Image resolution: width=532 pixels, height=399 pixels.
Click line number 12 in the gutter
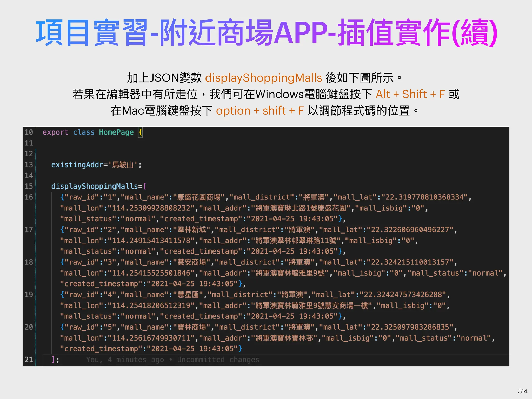click(29, 154)
